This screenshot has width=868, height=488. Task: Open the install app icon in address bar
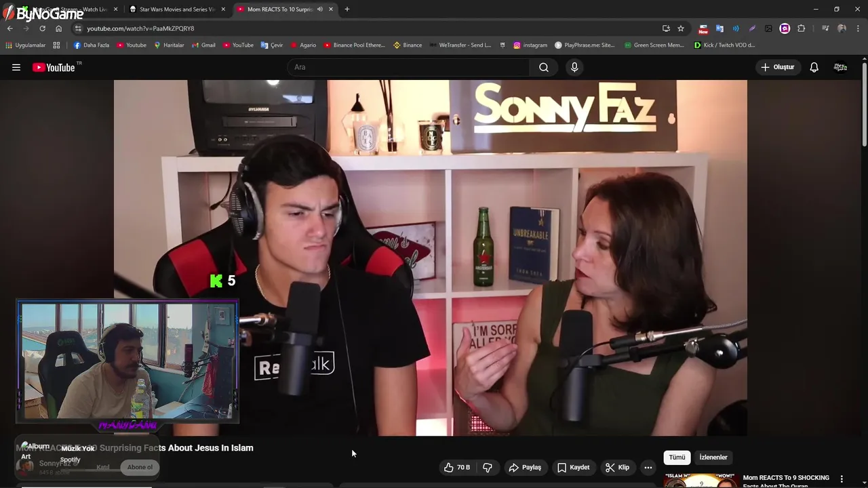coord(666,28)
